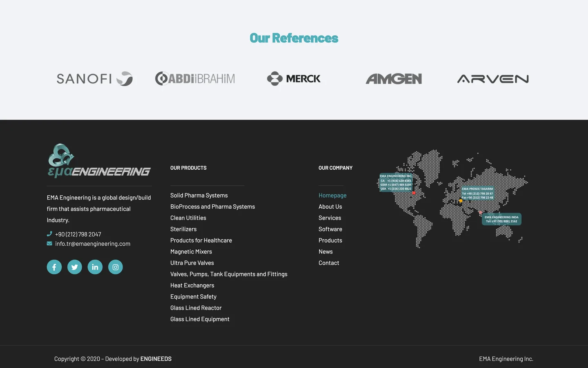
Task: View Heat Exchangers products
Action: coord(192,285)
